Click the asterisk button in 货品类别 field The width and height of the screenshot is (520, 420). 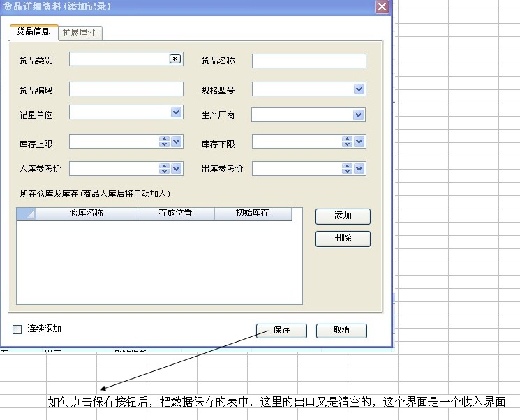tap(175, 59)
